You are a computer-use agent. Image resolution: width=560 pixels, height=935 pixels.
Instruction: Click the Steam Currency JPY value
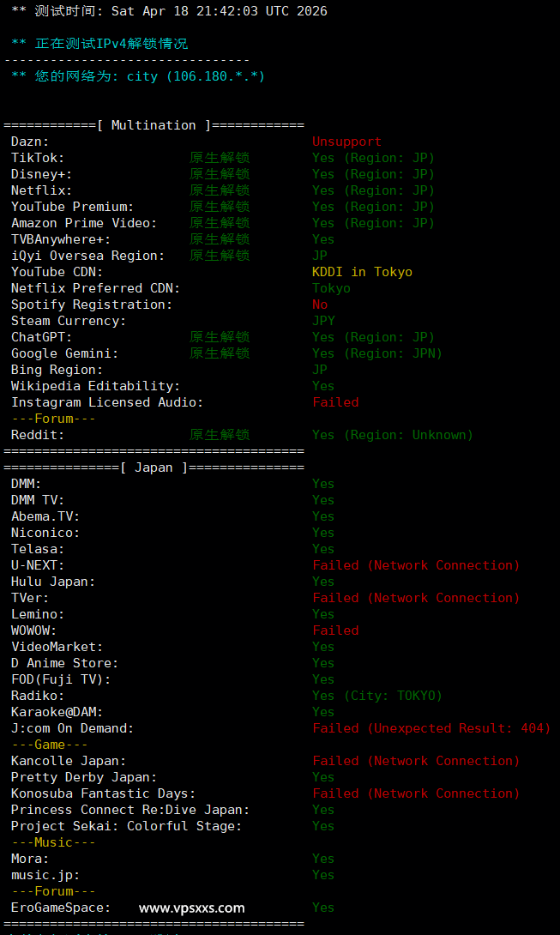point(323,321)
